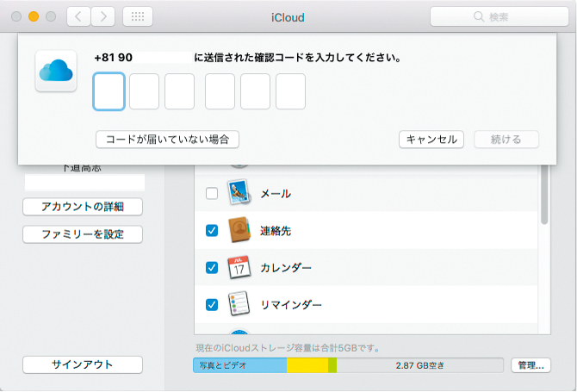Open storage 管理... button
This screenshot has height=392, width=577.
coord(530,365)
